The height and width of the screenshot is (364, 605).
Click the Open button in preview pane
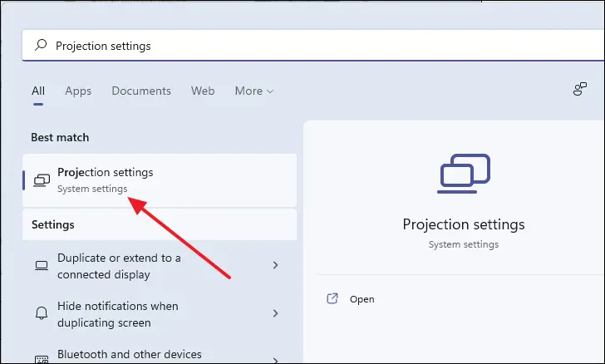(362, 299)
